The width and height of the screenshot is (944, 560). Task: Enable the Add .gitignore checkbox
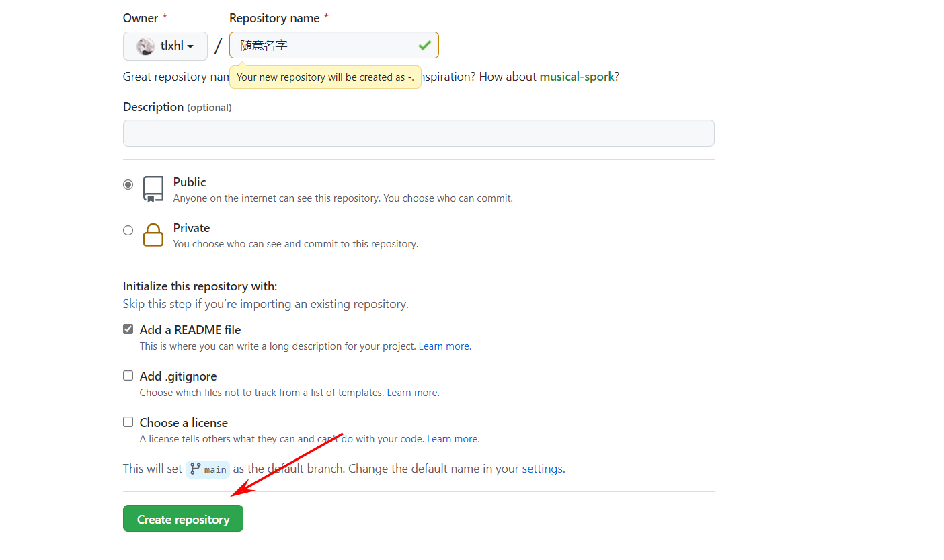(128, 375)
